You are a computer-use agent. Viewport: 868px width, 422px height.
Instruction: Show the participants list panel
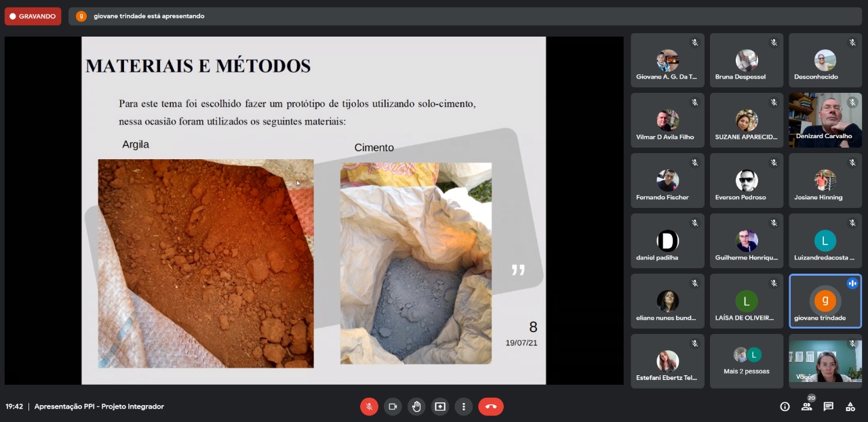(x=806, y=406)
